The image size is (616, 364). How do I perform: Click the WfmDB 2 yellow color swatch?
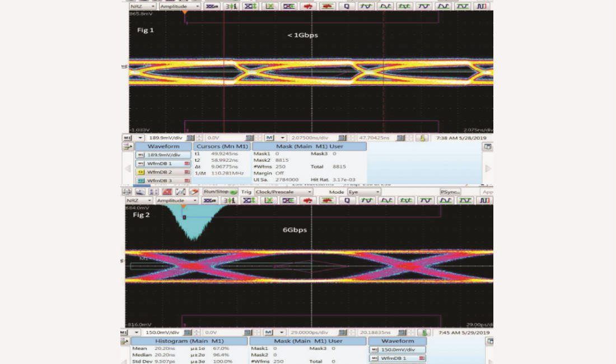click(141, 172)
